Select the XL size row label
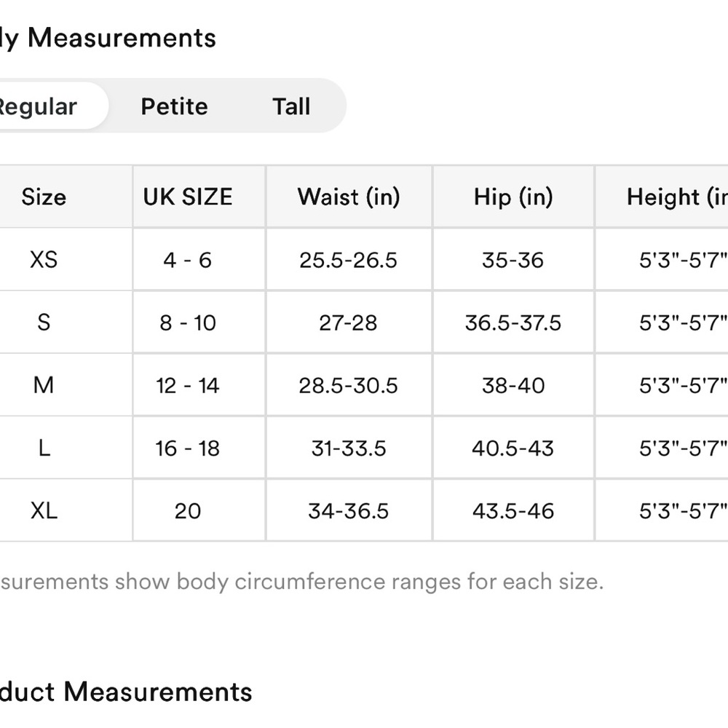This screenshot has width=728, height=728. [44, 510]
